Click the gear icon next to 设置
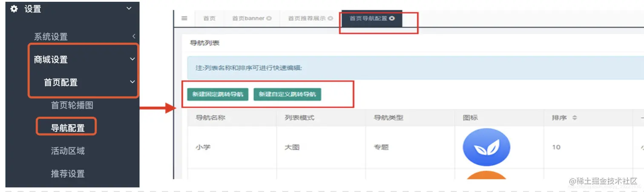The image size is (644, 192). pyautogui.click(x=14, y=9)
